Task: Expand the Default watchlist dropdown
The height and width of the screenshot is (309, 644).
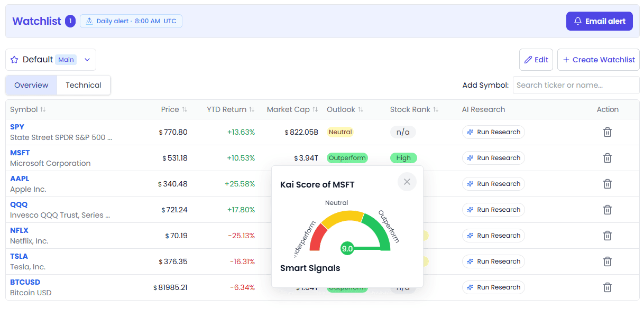Action: (87, 60)
